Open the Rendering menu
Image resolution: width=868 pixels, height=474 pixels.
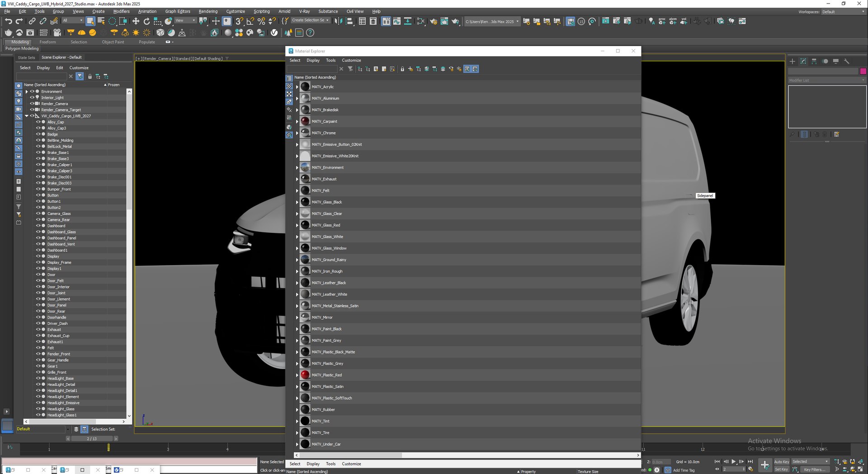pos(208,11)
